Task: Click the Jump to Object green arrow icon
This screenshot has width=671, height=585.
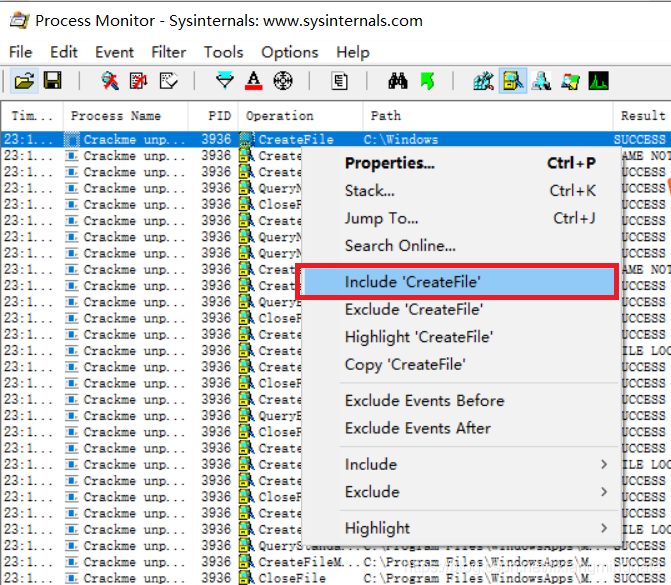Action: point(427,80)
